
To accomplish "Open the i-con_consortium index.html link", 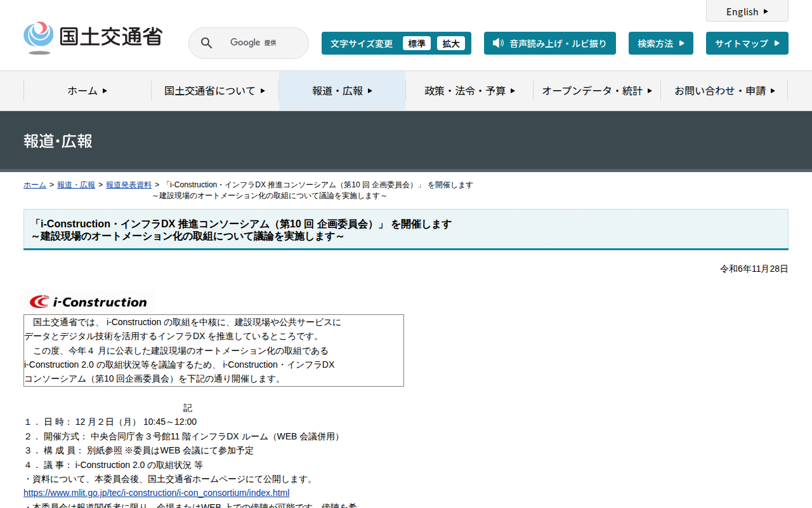I will point(157,493).
